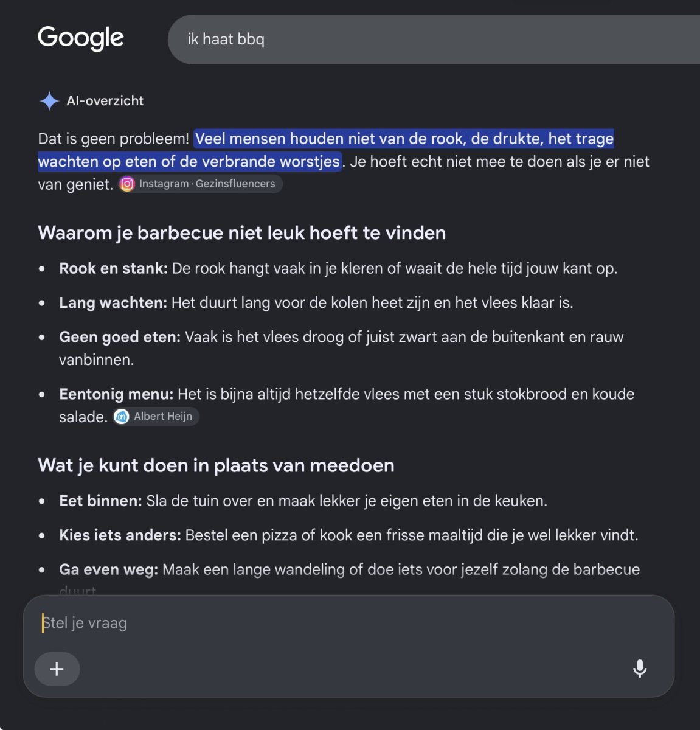This screenshot has height=730, width=700.
Task: Click the AI-overzicht label
Action: (x=105, y=101)
